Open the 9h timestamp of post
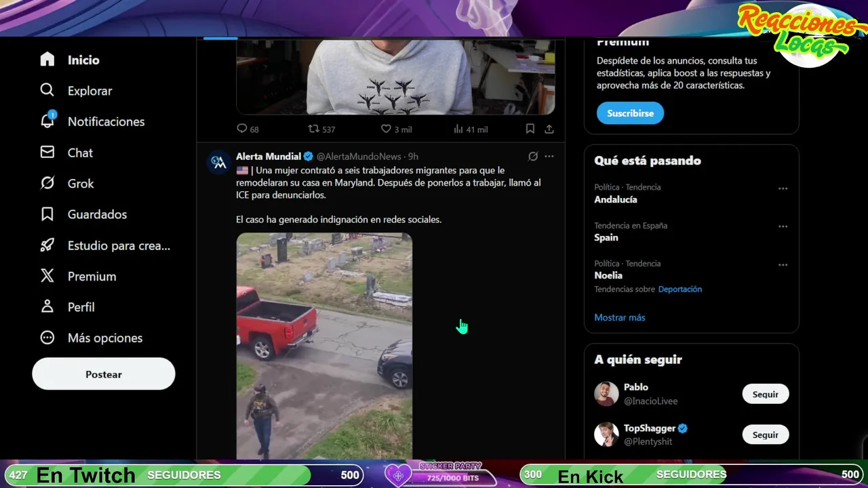Viewport: 868px width, 488px height. click(x=413, y=157)
